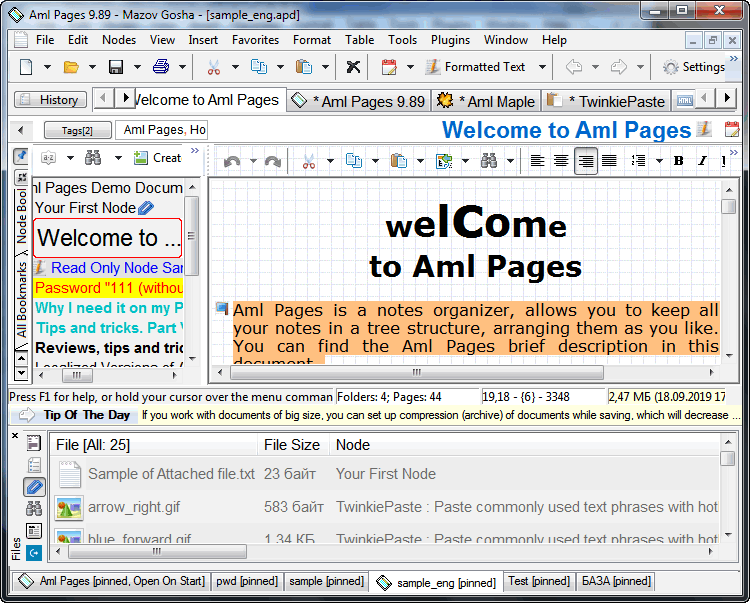The height and width of the screenshot is (603, 750).
Task: Open the dropdown next to calendar icon
Action: (x=410, y=67)
